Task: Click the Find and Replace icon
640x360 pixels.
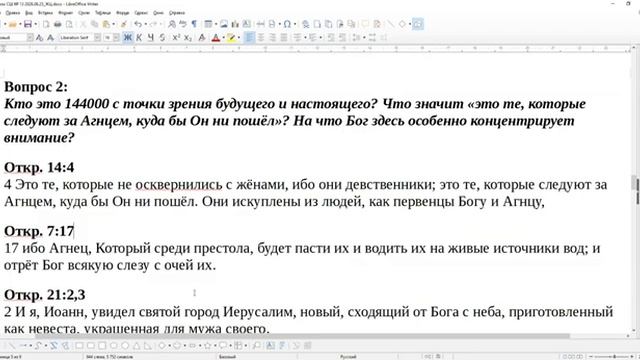Action: point(172,24)
